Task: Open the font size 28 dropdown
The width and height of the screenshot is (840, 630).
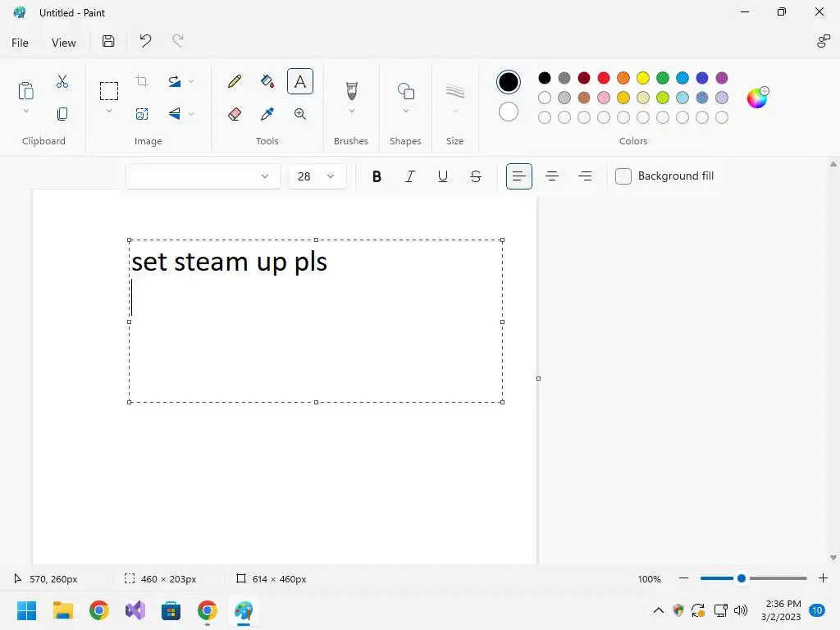Action: click(317, 176)
